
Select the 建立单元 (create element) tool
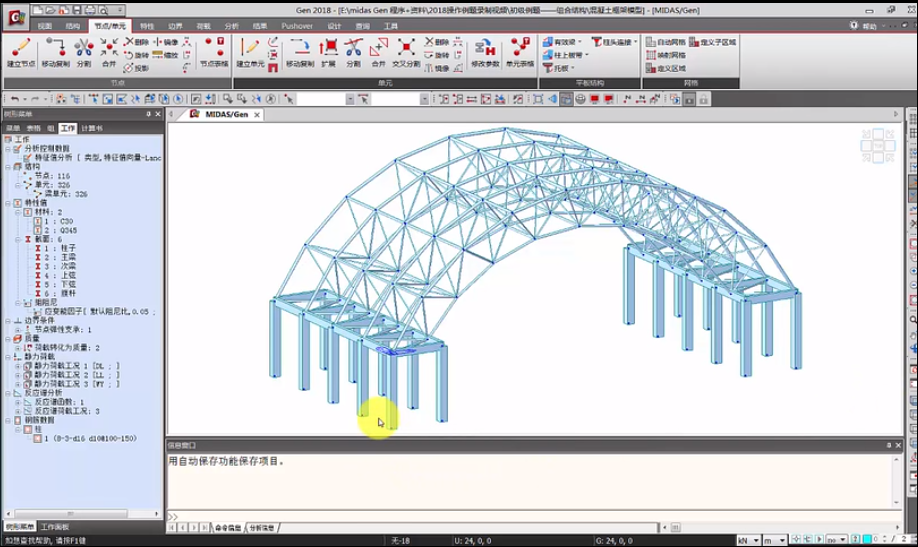pos(250,51)
